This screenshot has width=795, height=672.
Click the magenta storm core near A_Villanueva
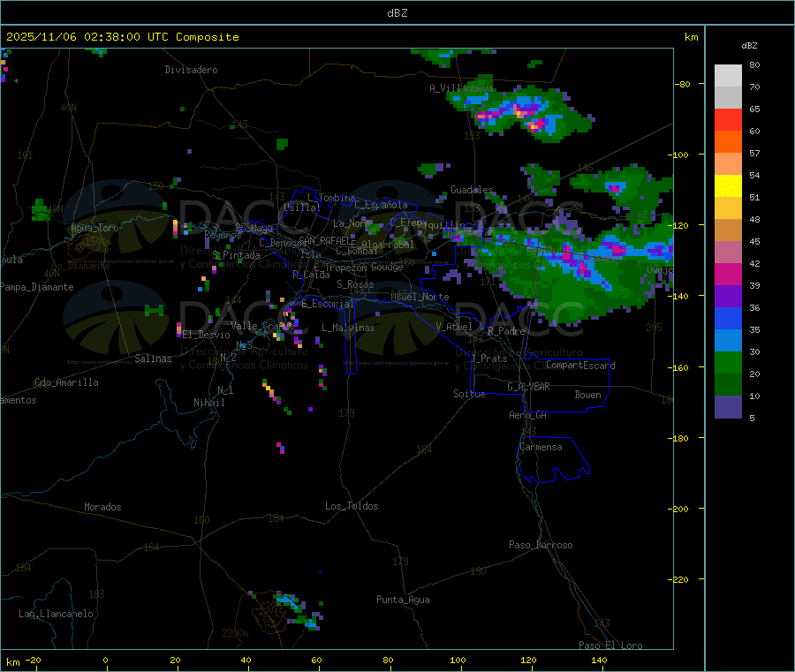(535, 125)
